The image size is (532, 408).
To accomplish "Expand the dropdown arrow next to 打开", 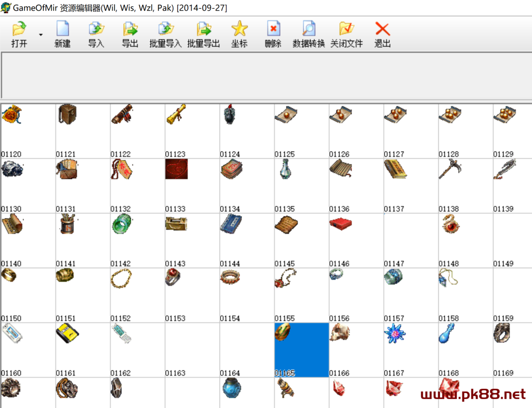I will (x=41, y=35).
